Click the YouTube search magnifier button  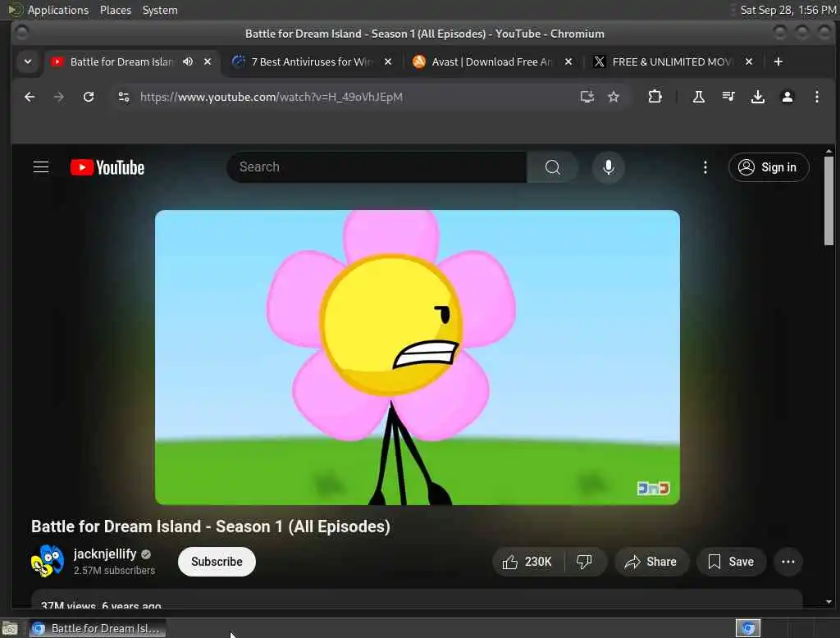point(552,167)
